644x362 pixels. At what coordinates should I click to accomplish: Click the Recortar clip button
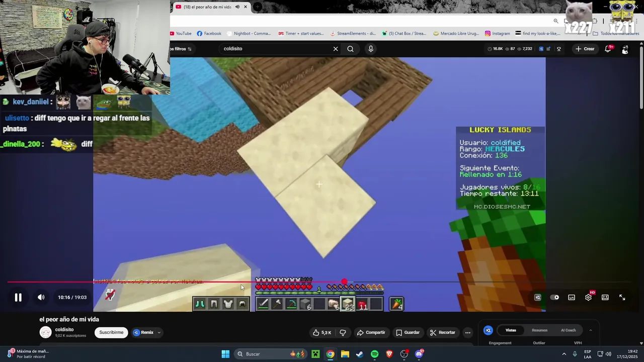[443, 332]
